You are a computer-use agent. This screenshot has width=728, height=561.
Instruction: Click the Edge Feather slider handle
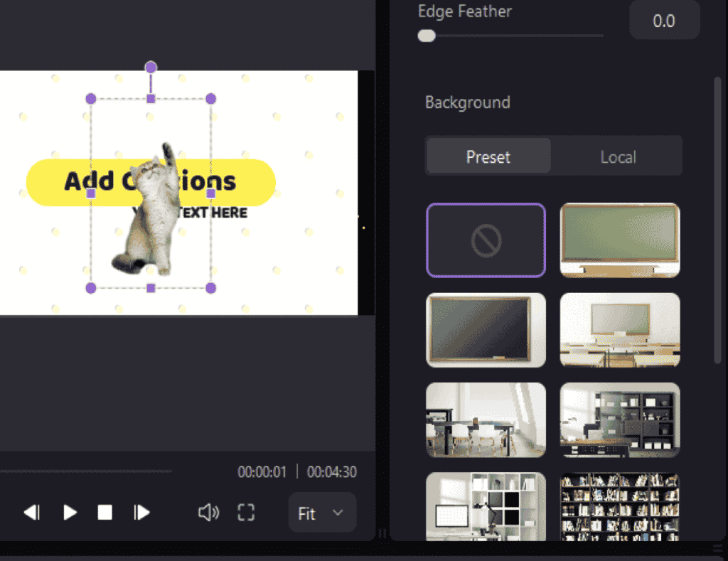427,36
